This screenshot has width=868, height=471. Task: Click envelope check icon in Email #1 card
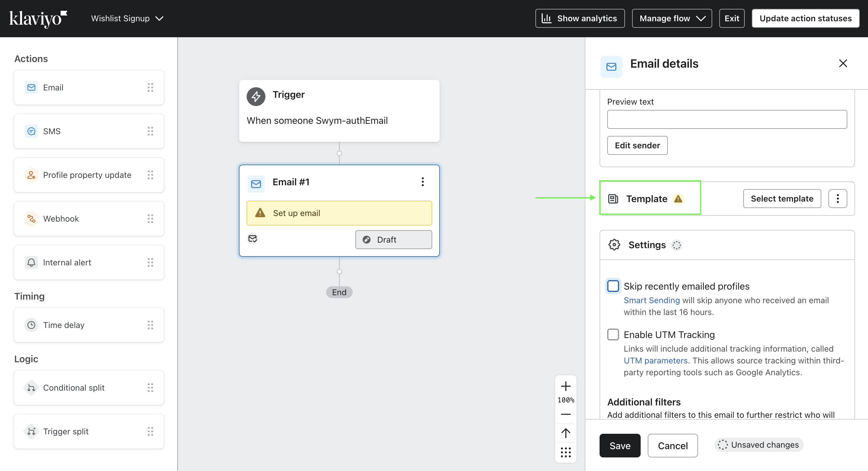click(x=253, y=239)
